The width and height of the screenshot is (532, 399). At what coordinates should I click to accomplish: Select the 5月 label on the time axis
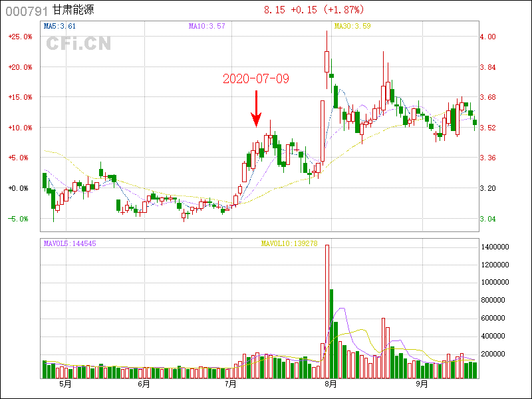[65, 384]
